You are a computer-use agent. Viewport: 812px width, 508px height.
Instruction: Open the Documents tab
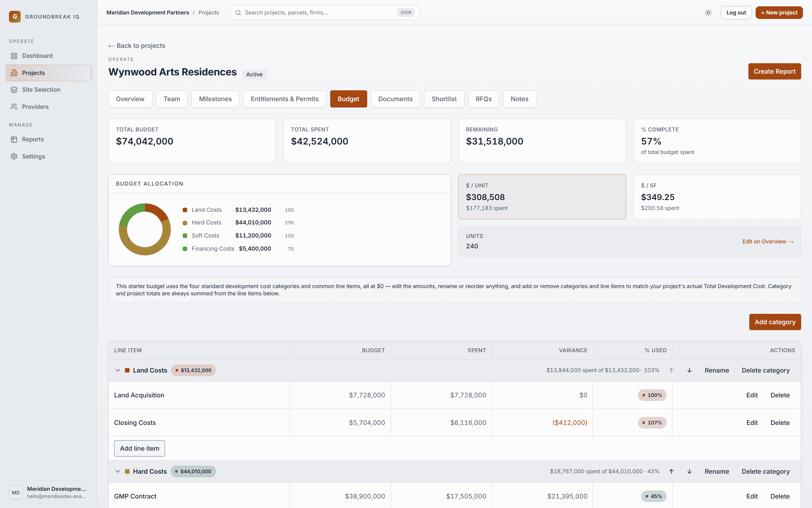395,99
